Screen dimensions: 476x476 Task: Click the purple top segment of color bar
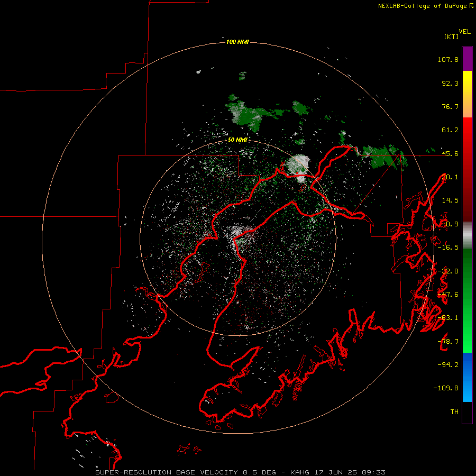tap(467, 59)
